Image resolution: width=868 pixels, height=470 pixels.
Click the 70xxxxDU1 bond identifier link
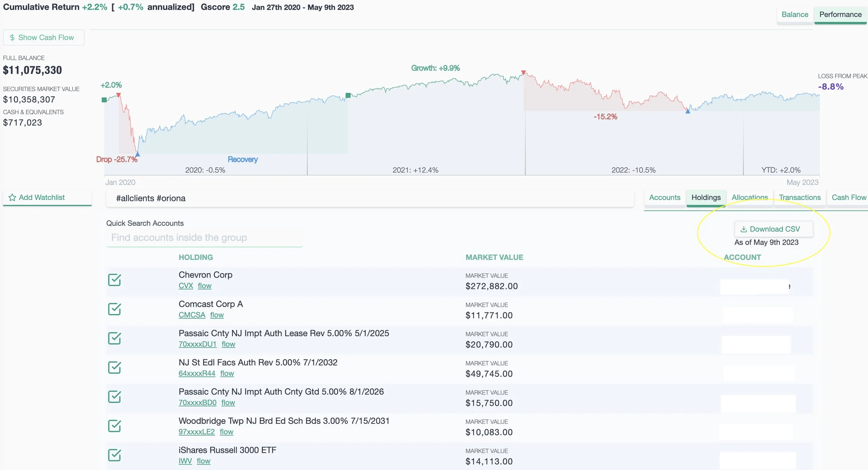point(197,344)
